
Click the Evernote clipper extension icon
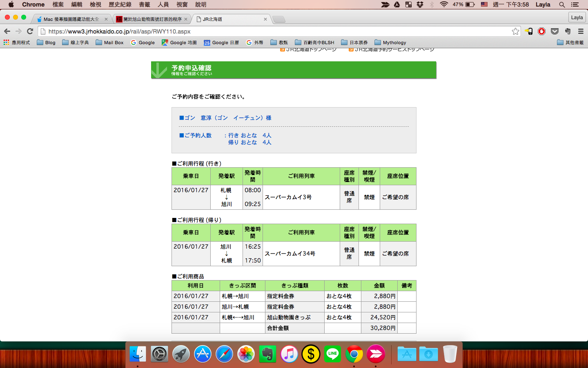[x=568, y=31]
